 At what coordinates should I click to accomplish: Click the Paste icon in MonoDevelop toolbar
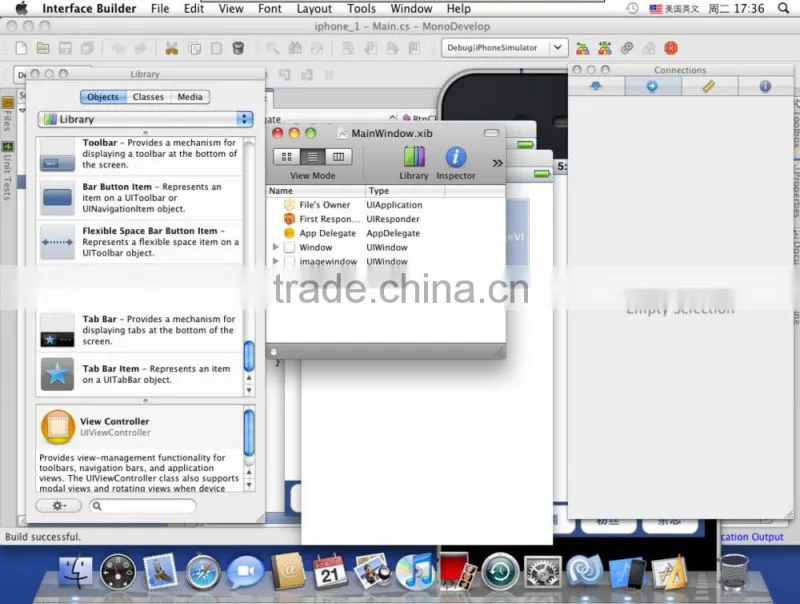point(216,48)
